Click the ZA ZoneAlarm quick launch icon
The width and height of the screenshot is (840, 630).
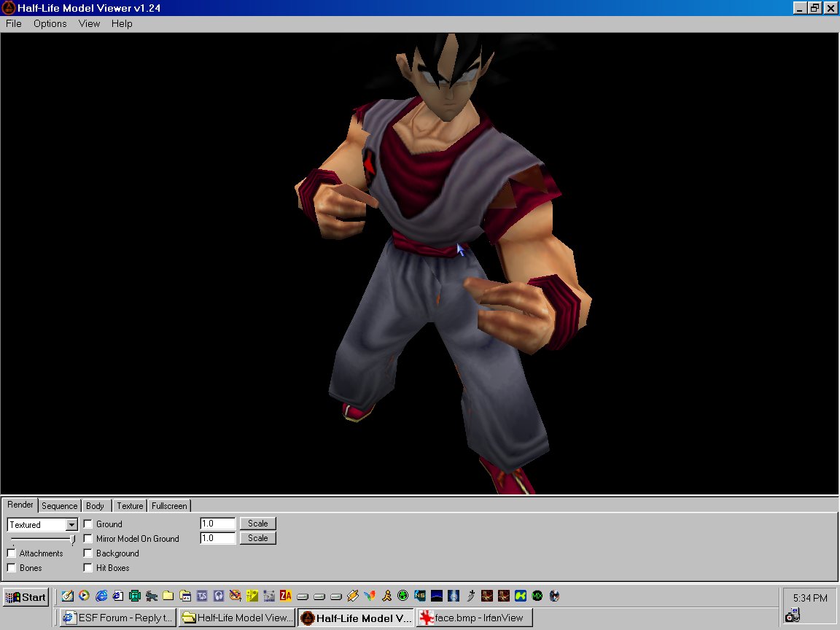click(286, 596)
